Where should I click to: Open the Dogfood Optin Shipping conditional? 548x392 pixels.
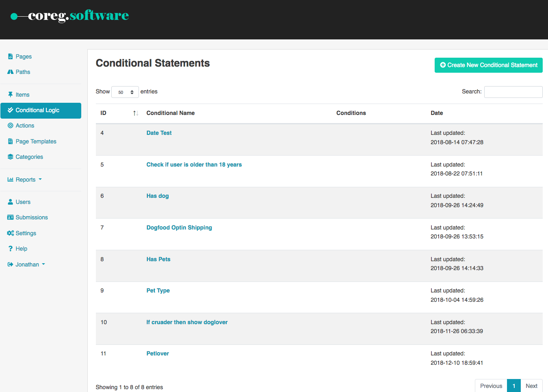(179, 227)
